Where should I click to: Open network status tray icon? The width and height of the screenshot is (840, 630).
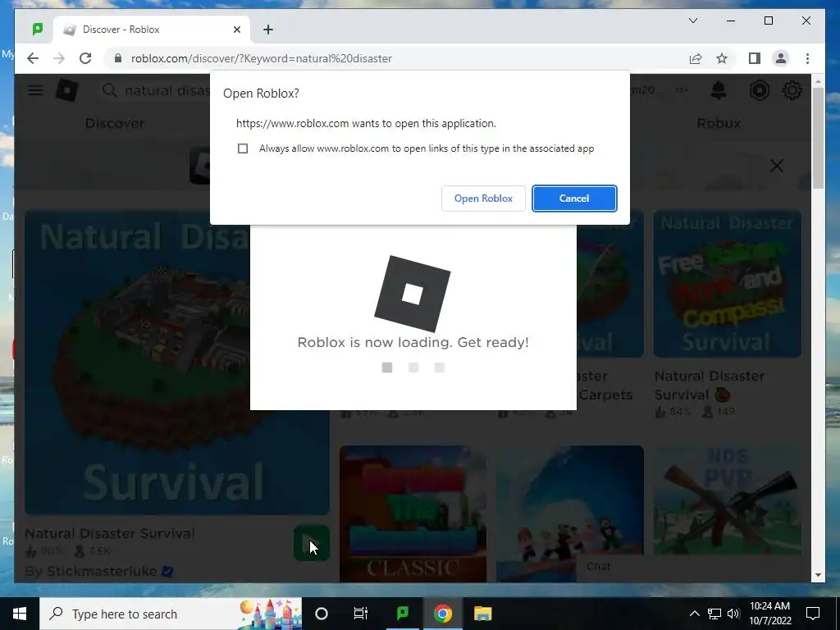714,614
